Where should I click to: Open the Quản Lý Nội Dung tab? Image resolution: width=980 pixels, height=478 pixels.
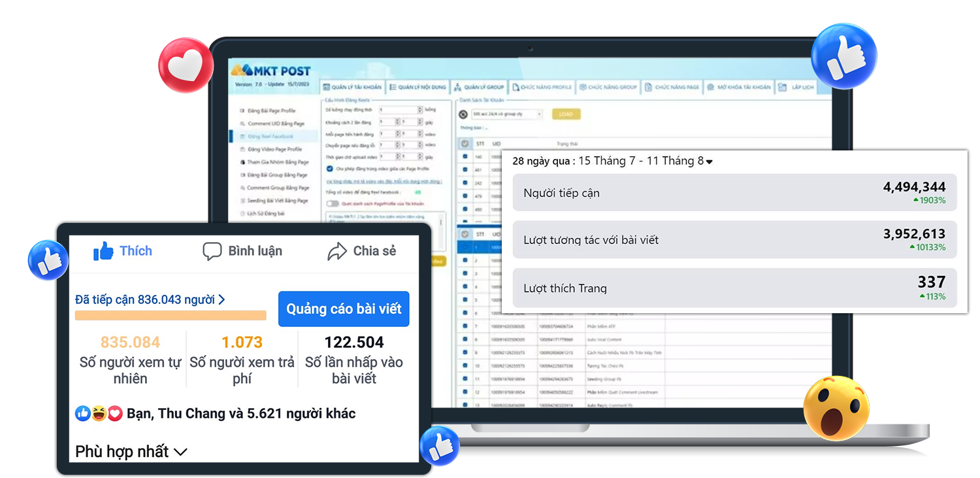pos(417,87)
